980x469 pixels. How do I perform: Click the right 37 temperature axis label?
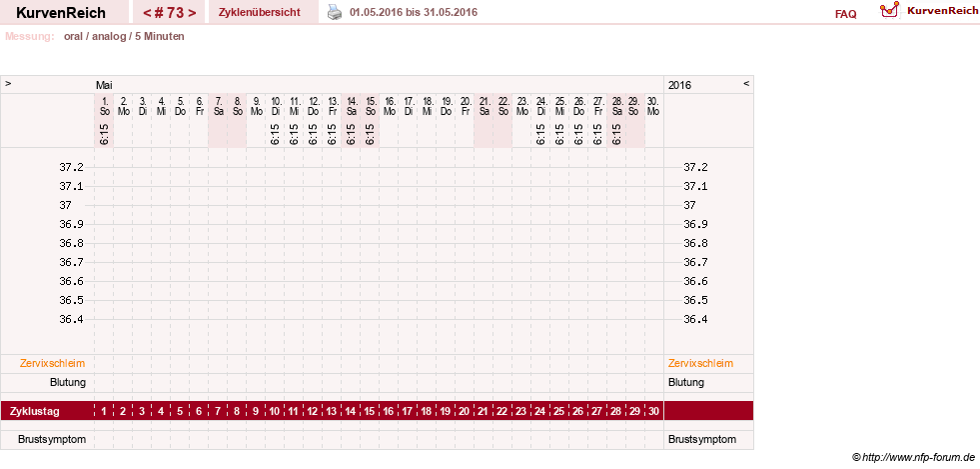point(690,205)
